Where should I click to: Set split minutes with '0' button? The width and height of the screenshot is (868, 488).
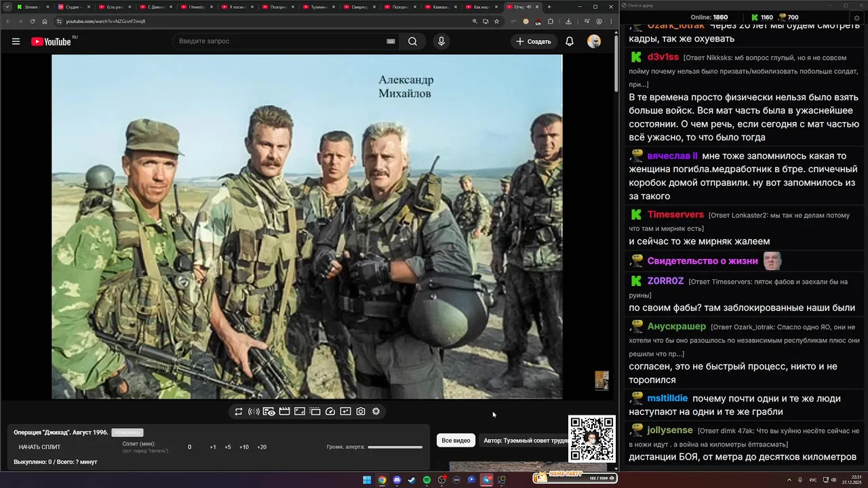190,447
